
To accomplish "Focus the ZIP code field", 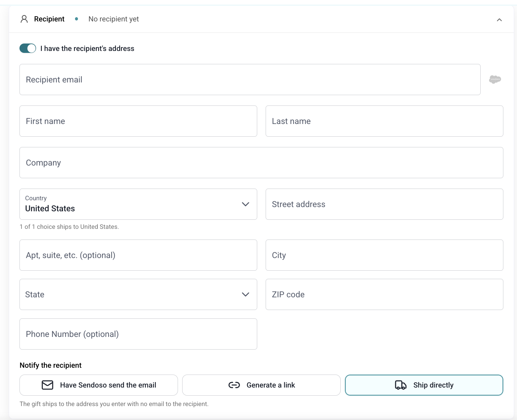I will (385, 294).
